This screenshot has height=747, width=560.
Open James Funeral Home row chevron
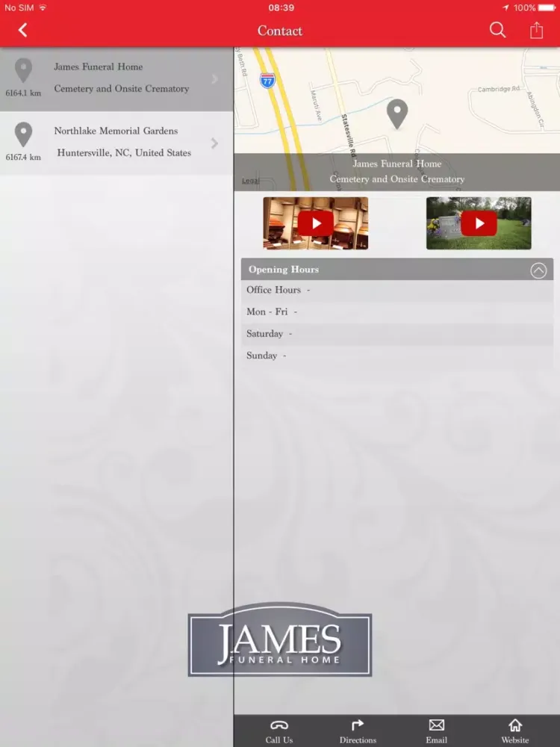tap(215, 79)
